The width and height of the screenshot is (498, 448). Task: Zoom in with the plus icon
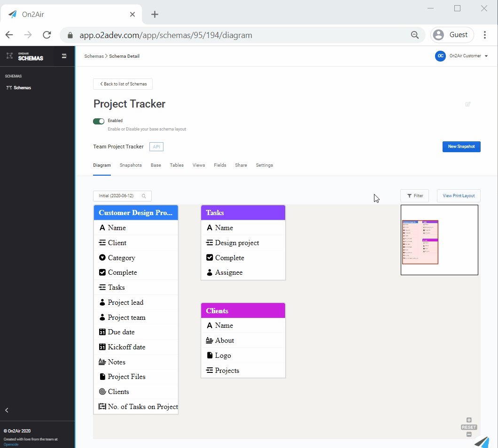(469, 420)
